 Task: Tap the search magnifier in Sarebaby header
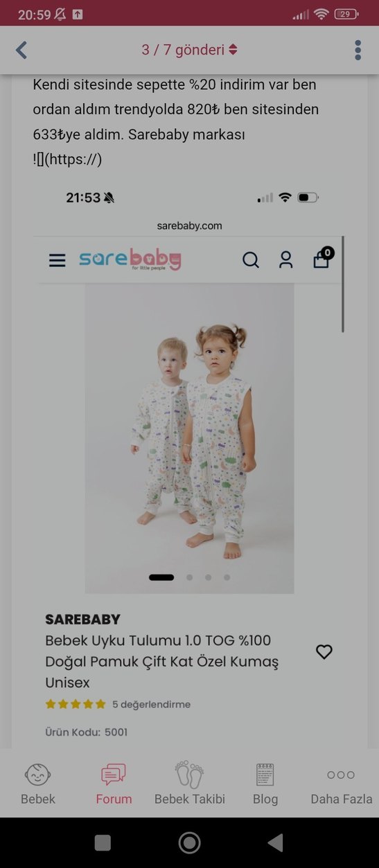pos(251,260)
